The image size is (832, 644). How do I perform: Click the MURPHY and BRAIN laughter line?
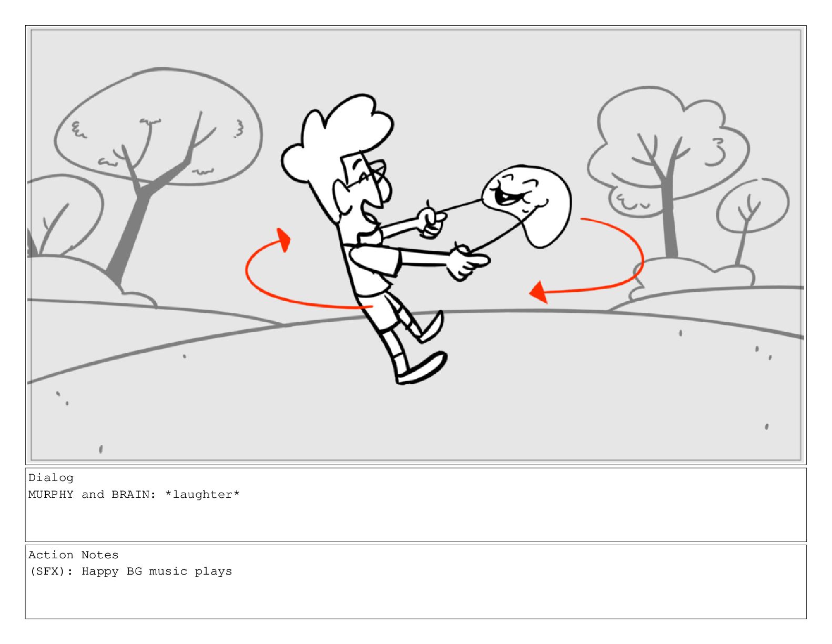[x=134, y=495]
